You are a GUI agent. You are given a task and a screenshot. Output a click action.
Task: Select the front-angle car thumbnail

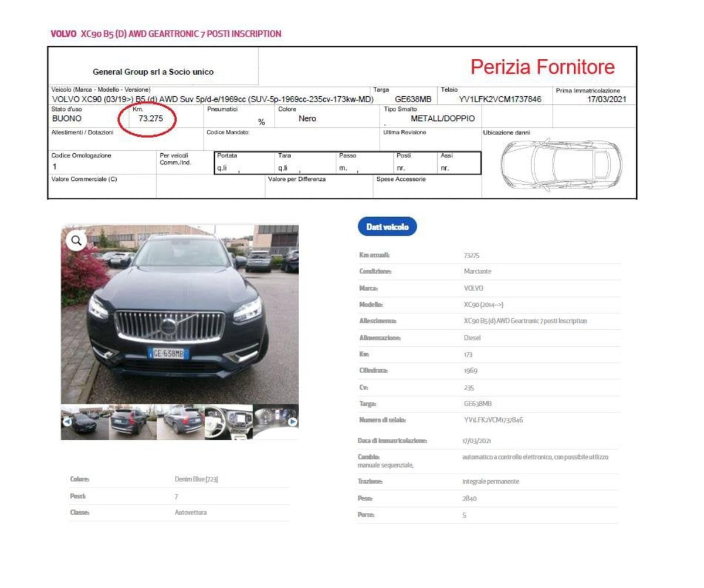[x=84, y=422]
